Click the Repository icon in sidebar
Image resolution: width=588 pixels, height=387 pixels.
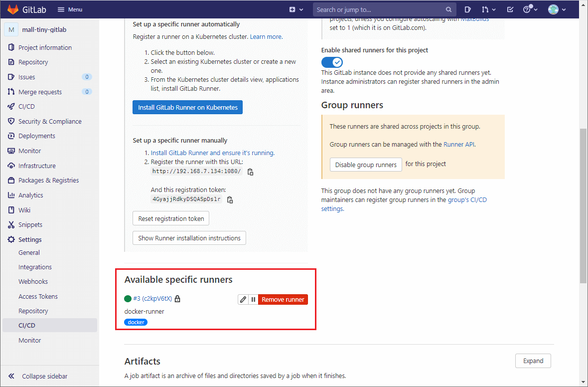pyautogui.click(x=11, y=62)
